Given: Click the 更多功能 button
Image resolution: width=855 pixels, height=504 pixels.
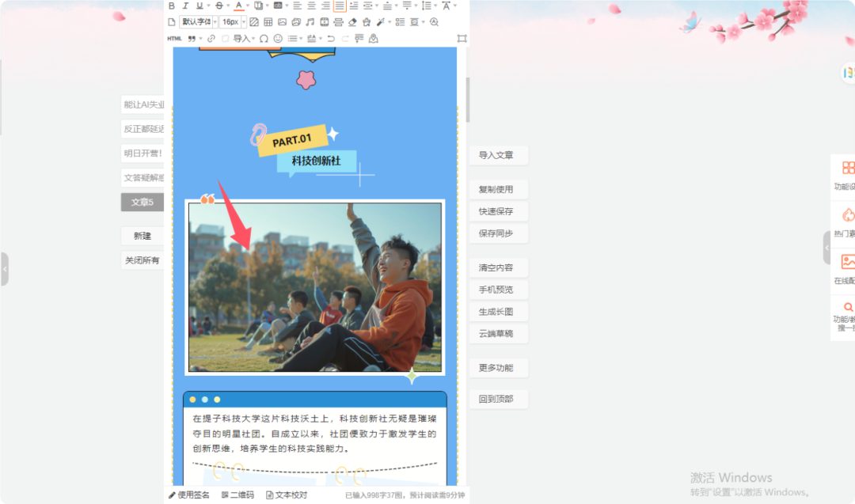Looking at the screenshot, I should (x=499, y=368).
